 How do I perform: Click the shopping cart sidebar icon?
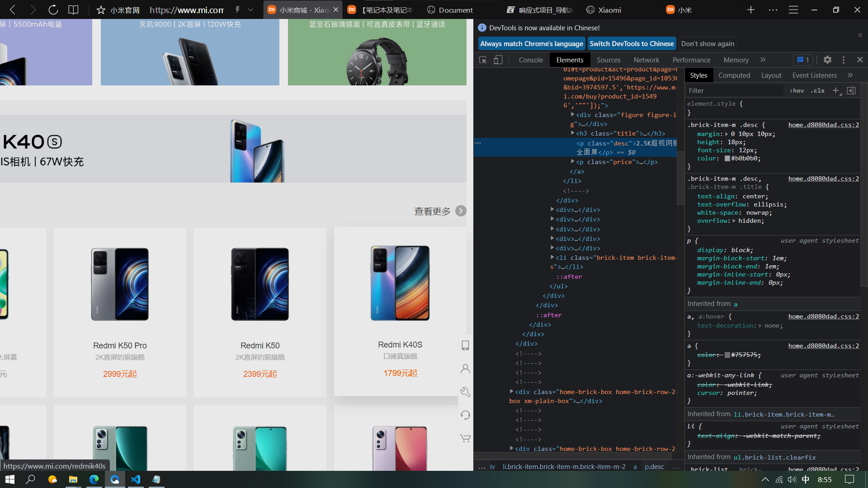tap(465, 438)
